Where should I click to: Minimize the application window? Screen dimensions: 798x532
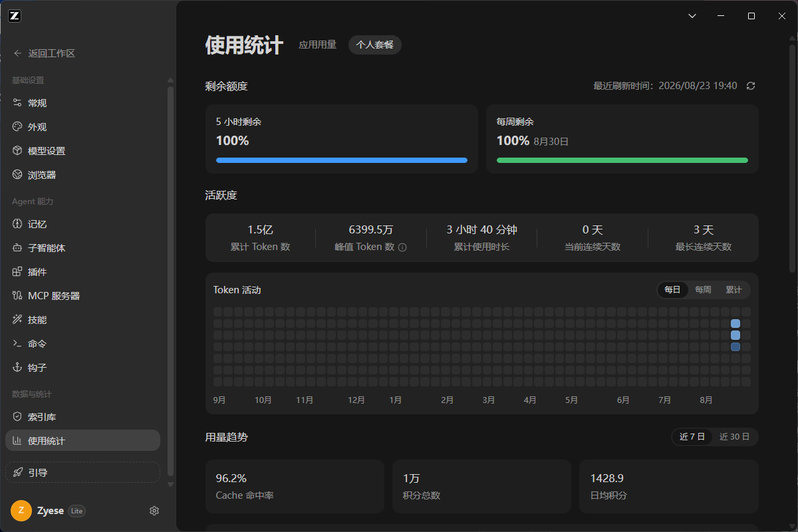[721, 16]
